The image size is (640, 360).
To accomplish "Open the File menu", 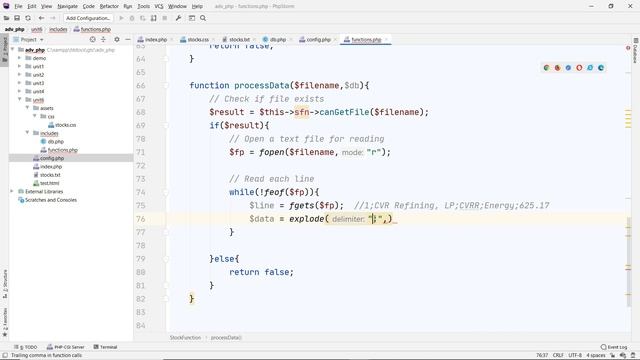I will point(18,7).
